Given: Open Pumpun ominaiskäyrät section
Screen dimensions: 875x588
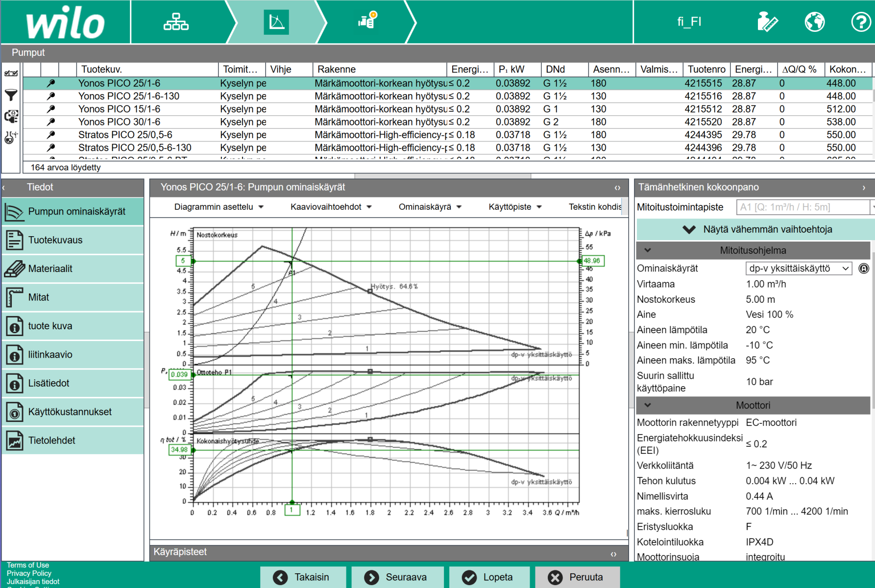Looking at the screenshot, I should tap(73, 212).
